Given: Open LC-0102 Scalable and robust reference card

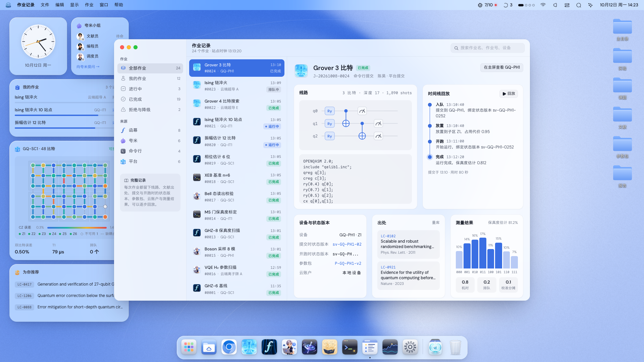Looking at the screenshot, I should 408,245.
